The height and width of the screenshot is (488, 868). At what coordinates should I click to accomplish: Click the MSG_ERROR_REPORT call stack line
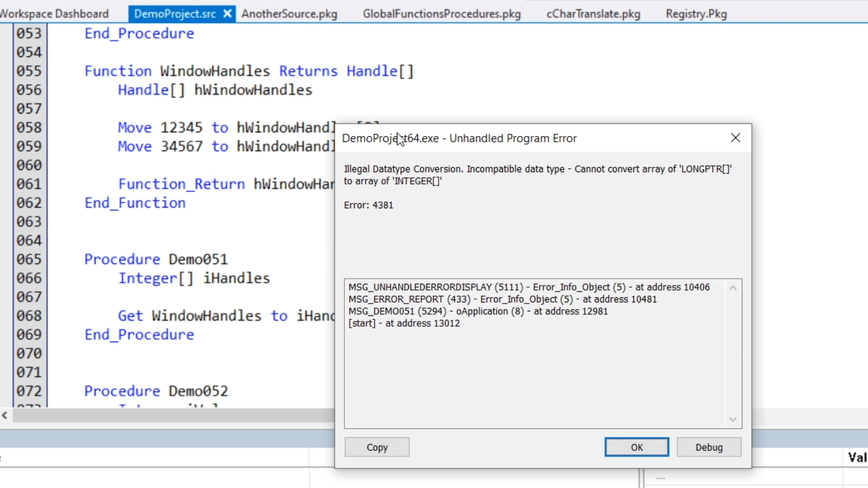point(502,299)
